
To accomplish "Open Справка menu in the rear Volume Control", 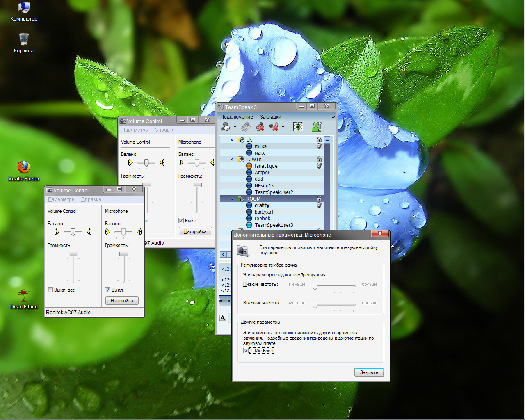I will 164,130.
